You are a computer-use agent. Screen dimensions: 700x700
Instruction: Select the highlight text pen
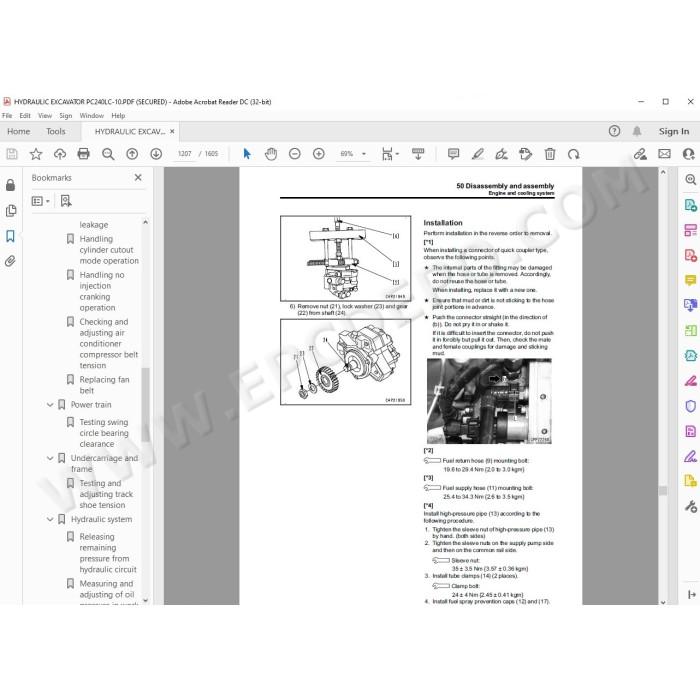(x=478, y=154)
